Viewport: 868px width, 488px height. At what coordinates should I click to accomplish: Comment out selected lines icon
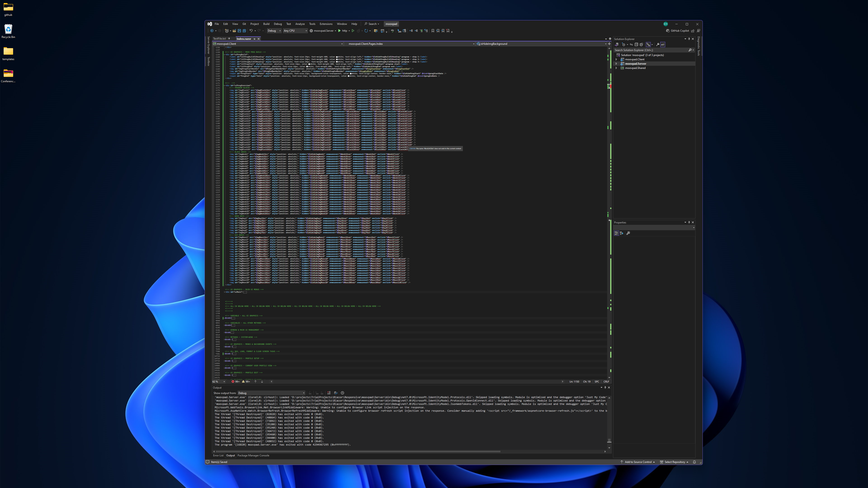(421, 31)
